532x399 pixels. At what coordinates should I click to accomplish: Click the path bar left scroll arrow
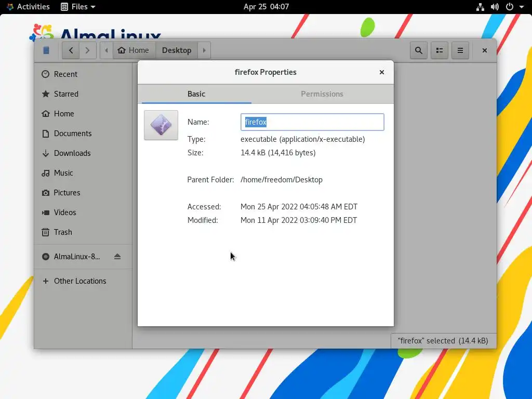click(x=107, y=50)
